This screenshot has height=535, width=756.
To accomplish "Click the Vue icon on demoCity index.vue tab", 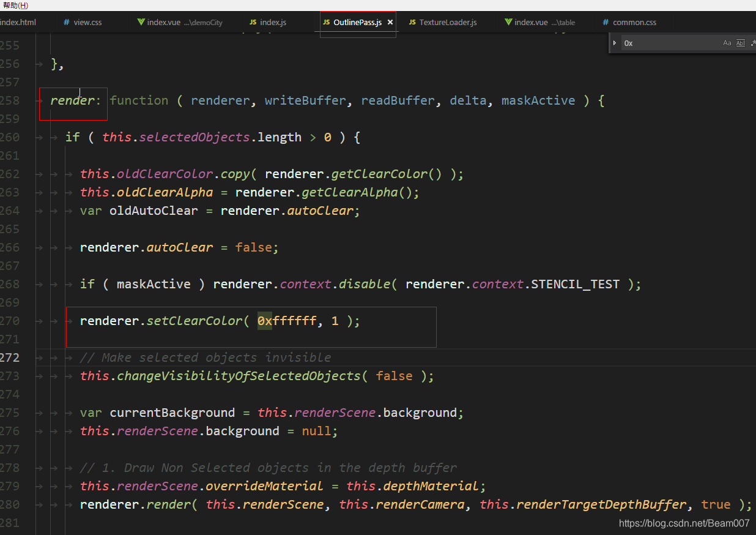I will click(141, 23).
